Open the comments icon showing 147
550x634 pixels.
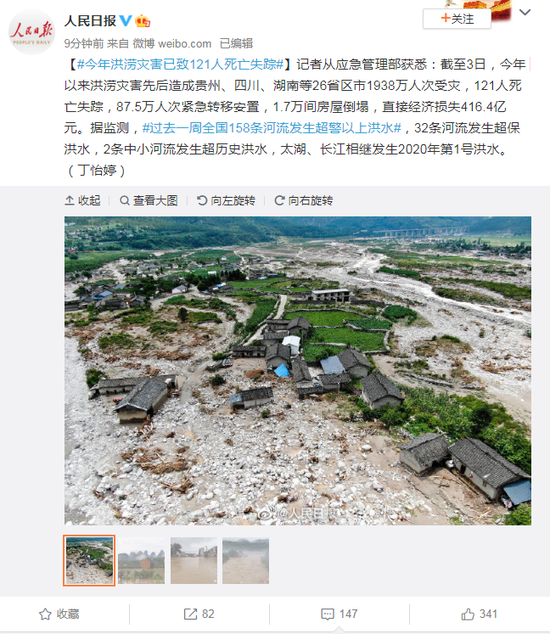tap(339, 614)
